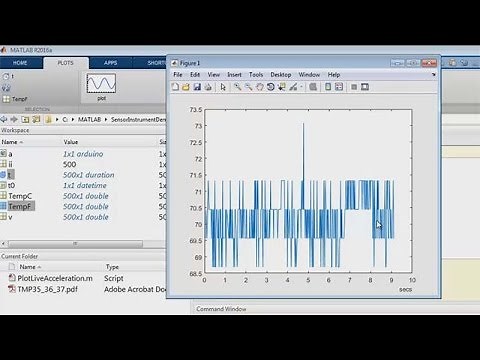Click the t variable in the SELECTION section

click(9, 76)
